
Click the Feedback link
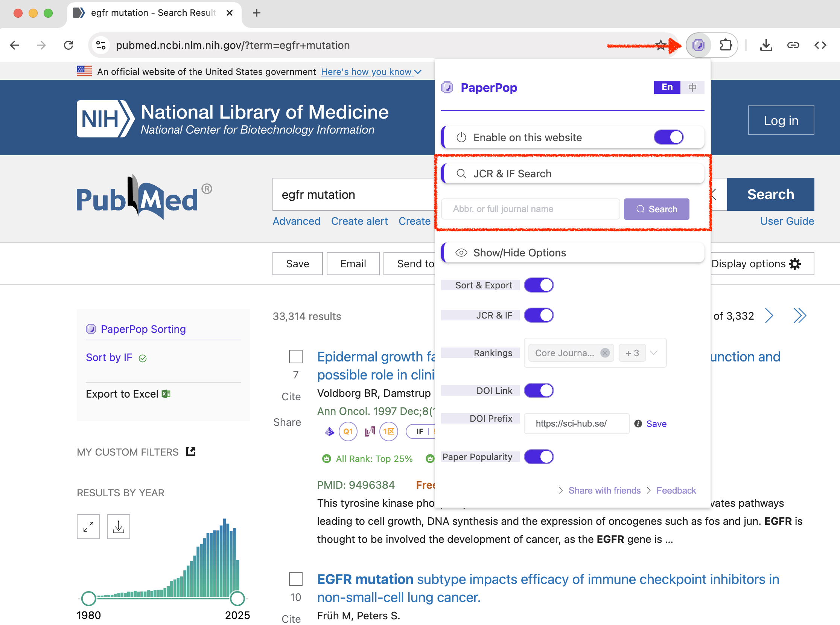tap(676, 490)
